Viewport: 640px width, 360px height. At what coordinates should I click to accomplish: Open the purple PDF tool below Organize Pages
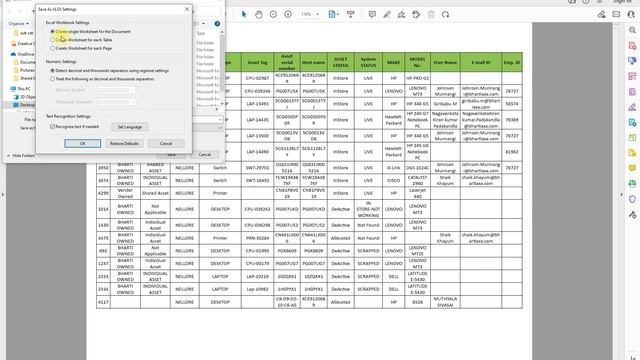pos(632,92)
